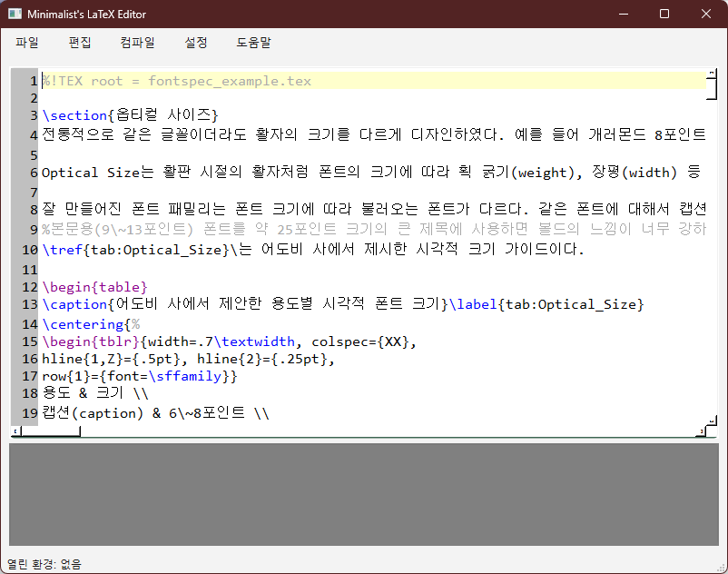
Task: Click the \tref command on line 10
Action: coord(63,250)
